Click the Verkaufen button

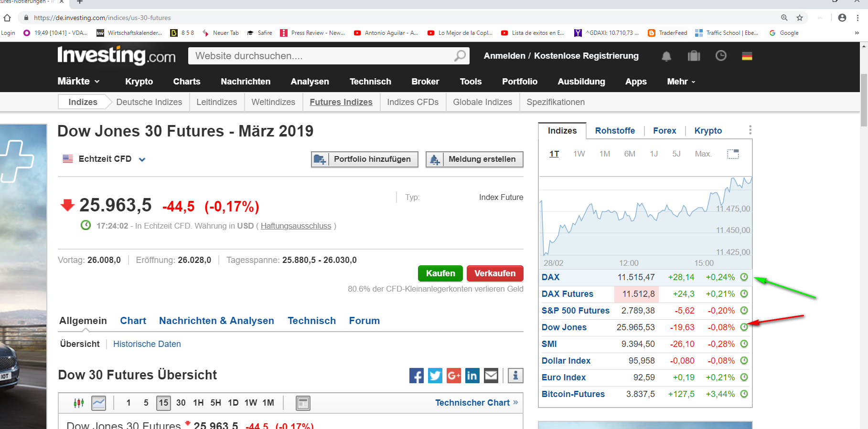tap(495, 273)
